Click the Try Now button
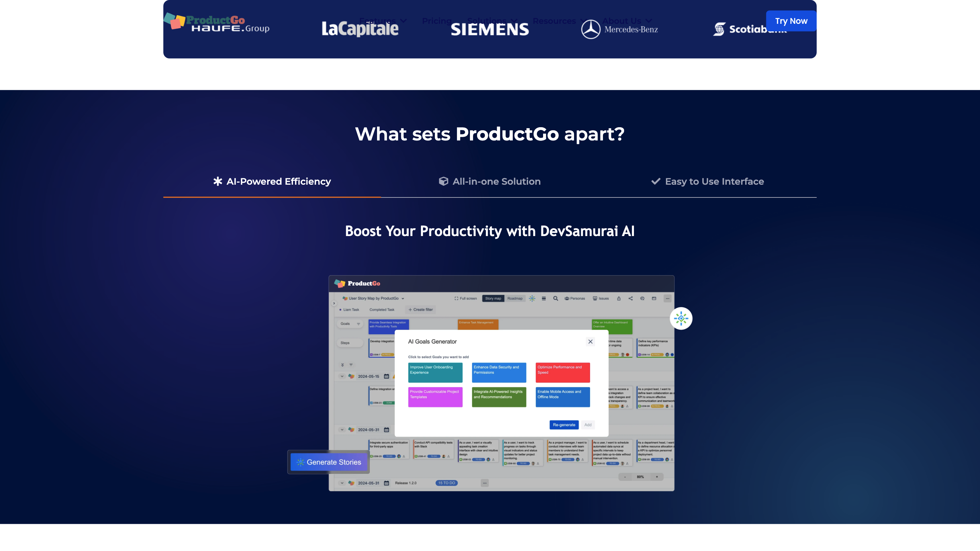 791,21
